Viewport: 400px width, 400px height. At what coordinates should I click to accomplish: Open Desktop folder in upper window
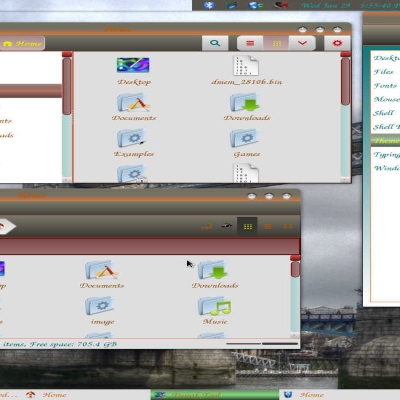click(133, 71)
